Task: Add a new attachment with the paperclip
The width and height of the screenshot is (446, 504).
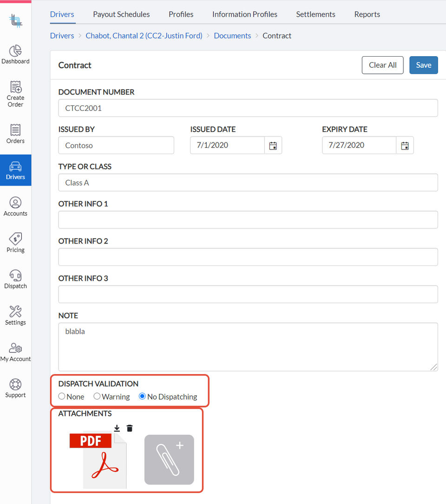Action: [x=169, y=459]
